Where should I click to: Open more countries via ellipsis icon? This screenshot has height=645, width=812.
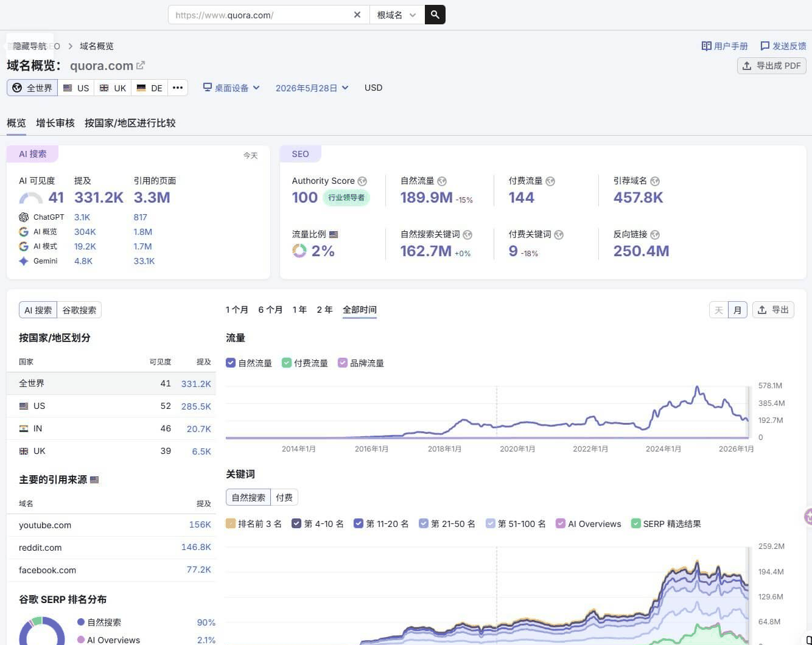tap(178, 88)
